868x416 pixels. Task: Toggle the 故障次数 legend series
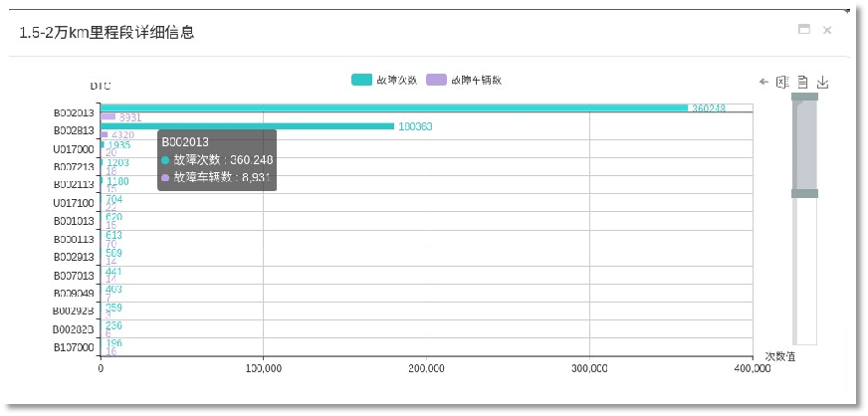[384, 80]
